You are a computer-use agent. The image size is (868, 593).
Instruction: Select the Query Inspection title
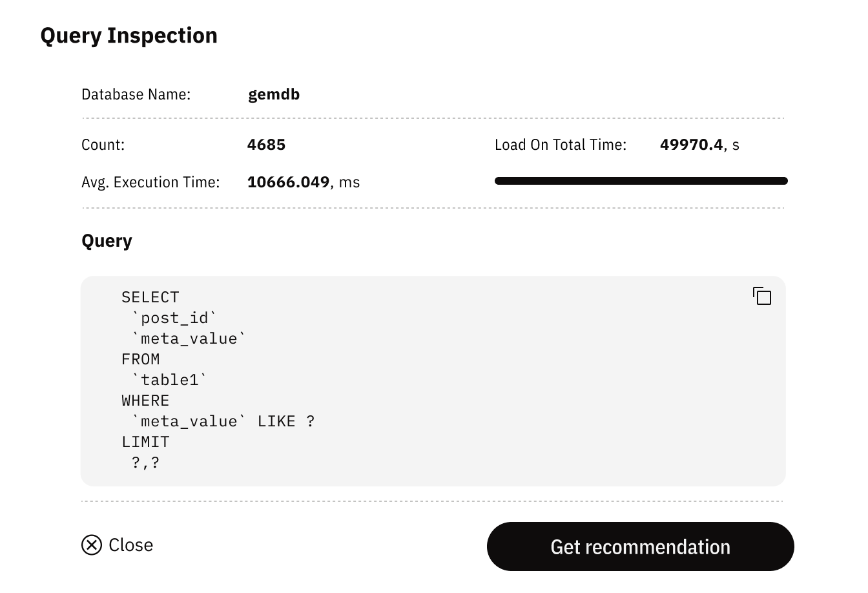point(129,36)
